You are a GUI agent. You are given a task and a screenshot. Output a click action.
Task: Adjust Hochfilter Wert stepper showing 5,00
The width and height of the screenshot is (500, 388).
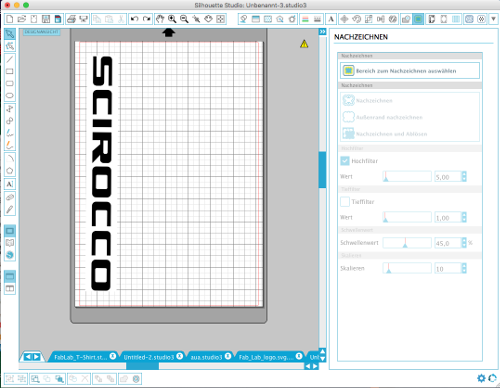point(464,177)
